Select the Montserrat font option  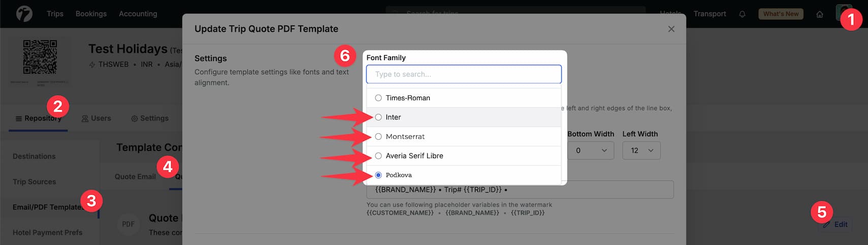coord(378,137)
